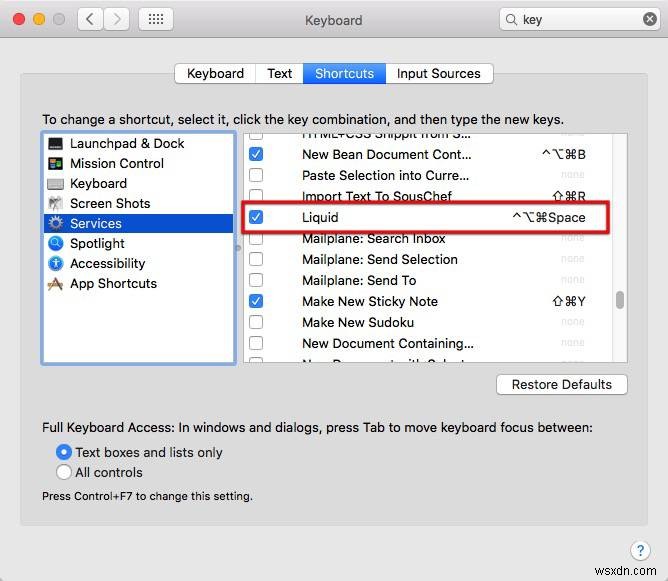Click 'none' shortcut for Mailplane: Send Selection

[x=573, y=259]
